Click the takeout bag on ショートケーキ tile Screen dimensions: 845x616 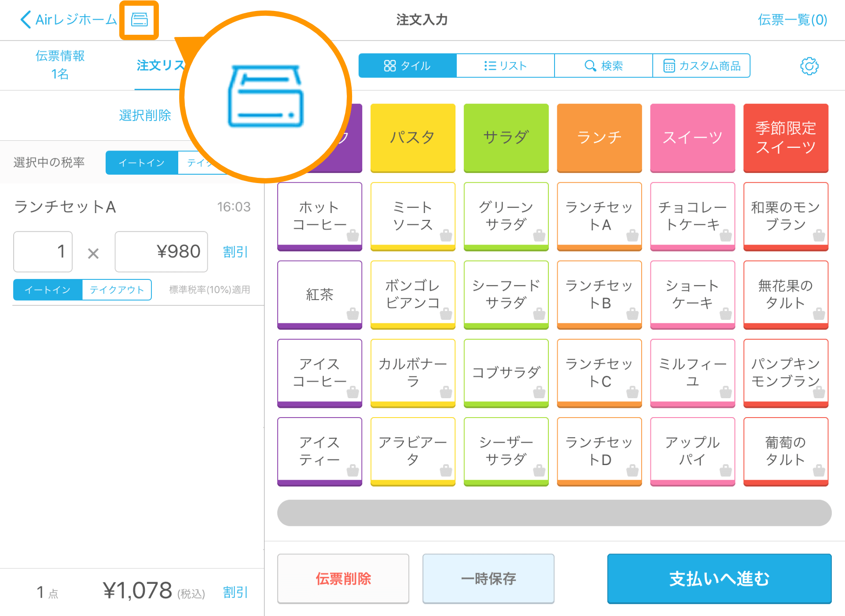click(726, 314)
